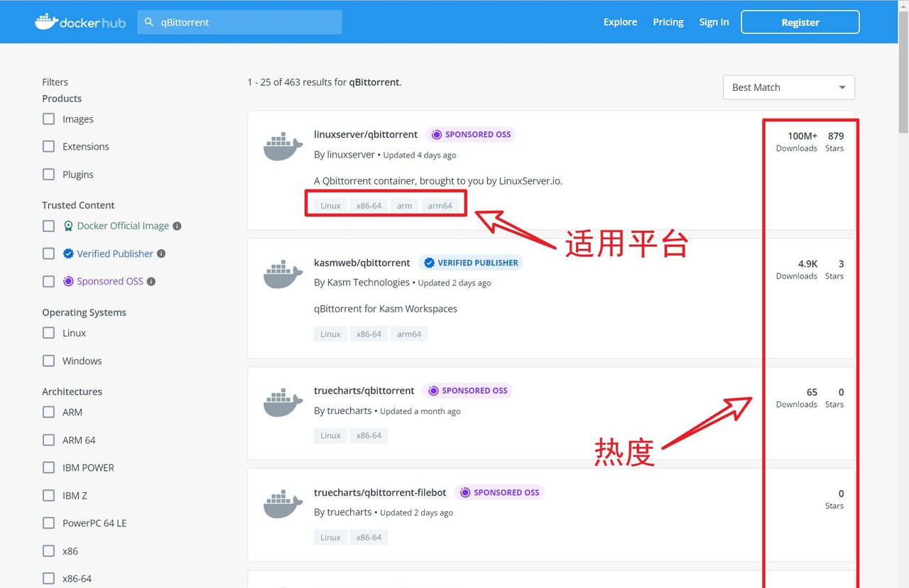Check the Verified Publisher filter
909x588 pixels.
pyautogui.click(x=48, y=254)
